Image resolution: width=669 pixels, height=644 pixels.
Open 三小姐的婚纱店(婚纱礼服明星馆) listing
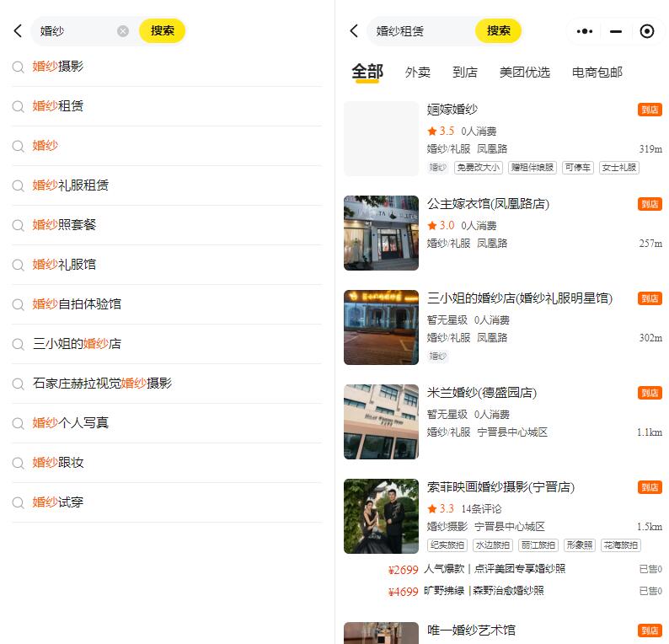503,327
